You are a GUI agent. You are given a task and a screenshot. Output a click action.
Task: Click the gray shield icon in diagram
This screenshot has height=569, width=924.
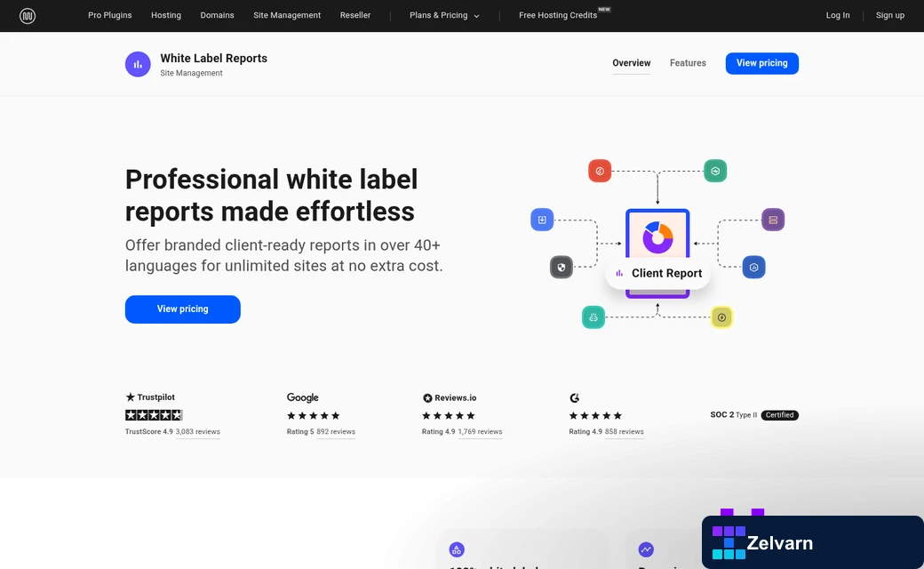click(561, 267)
